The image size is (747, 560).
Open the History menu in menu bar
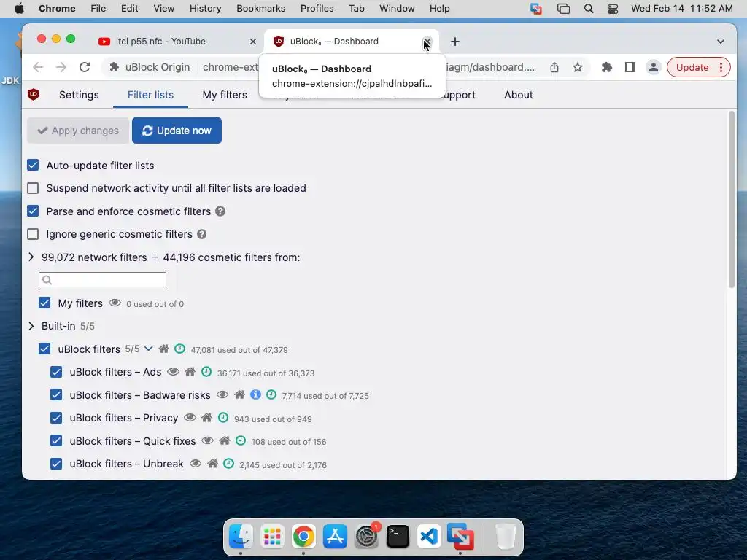[205, 9]
